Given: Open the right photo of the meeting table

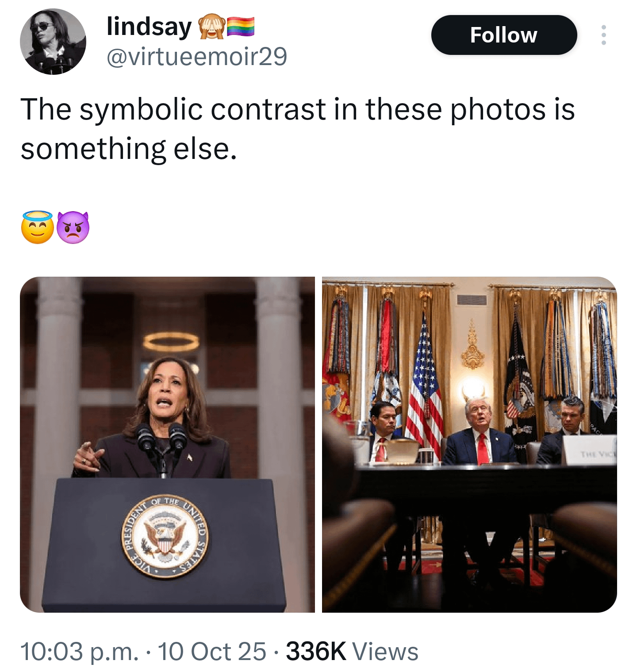Looking at the screenshot, I should (469, 444).
